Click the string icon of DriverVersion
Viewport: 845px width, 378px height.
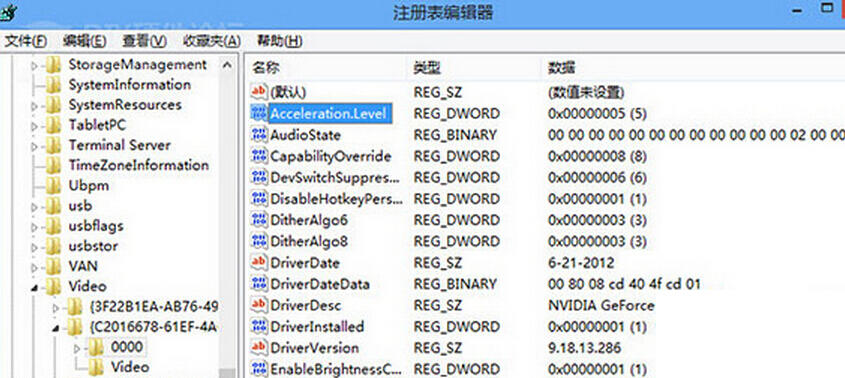point(260,347)
